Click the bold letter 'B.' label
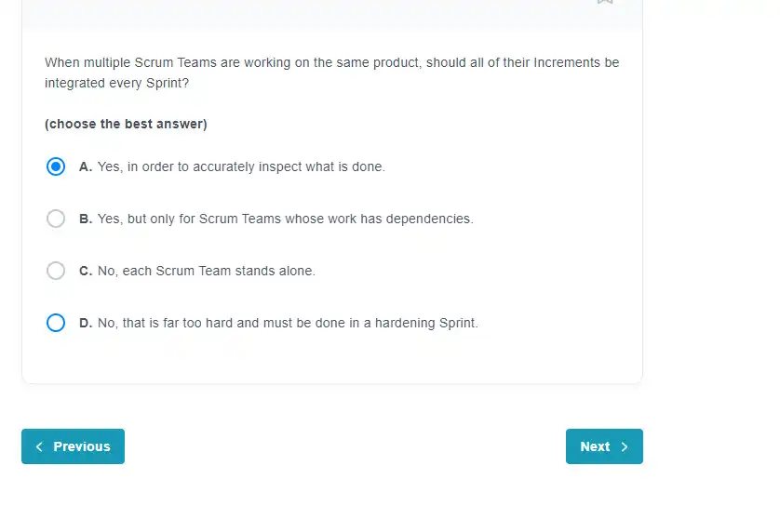 (x=86, y=219)
